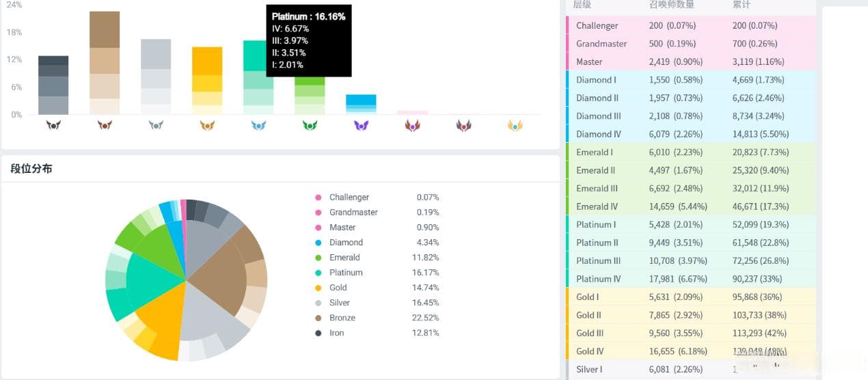Click the Gold IV row in the table
The image size is (868, 380).
click(691, 351)
